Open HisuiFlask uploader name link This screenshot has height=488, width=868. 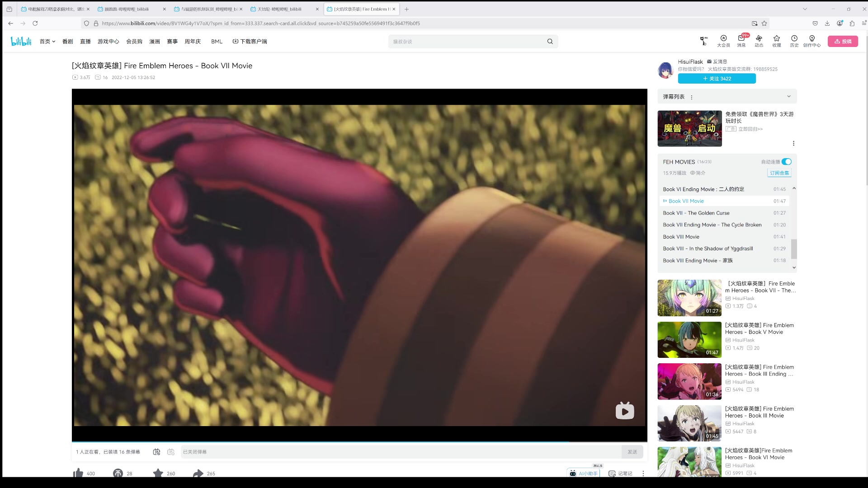coord(690,61)
